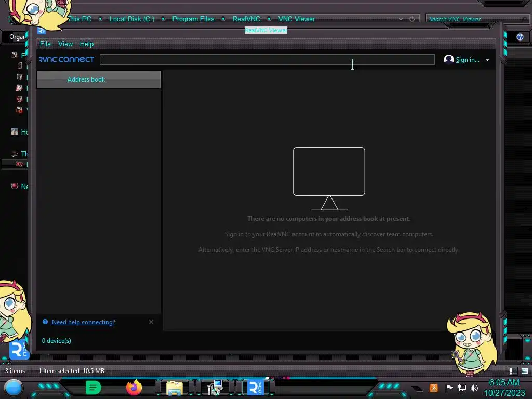Click the RealVNC icon in the viewer title bar
The image size is (532, 399).
pos(42,31)
